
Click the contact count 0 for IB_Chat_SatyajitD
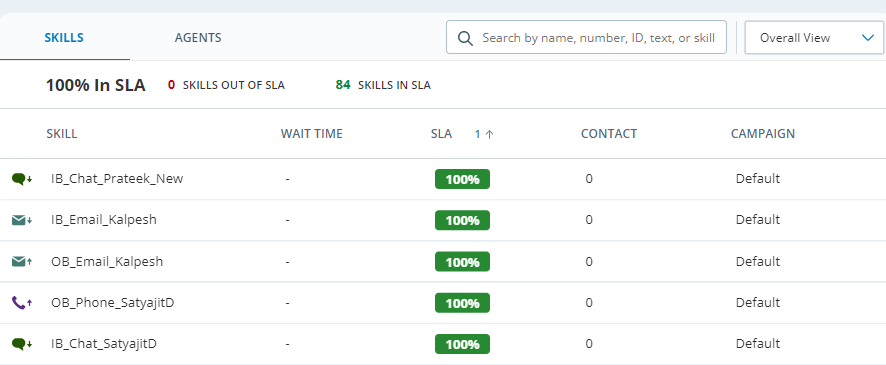pyautogui.click(x=589, y=344)
